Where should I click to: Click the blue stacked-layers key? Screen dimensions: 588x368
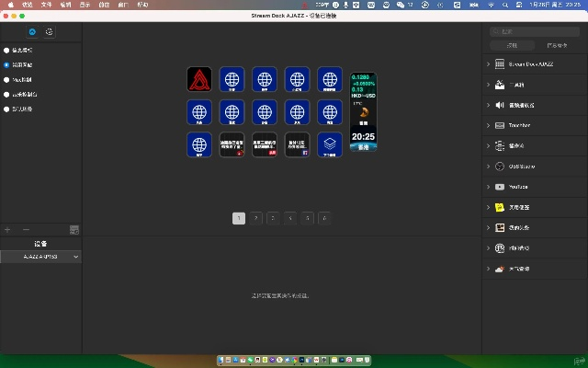pos(330,144)
